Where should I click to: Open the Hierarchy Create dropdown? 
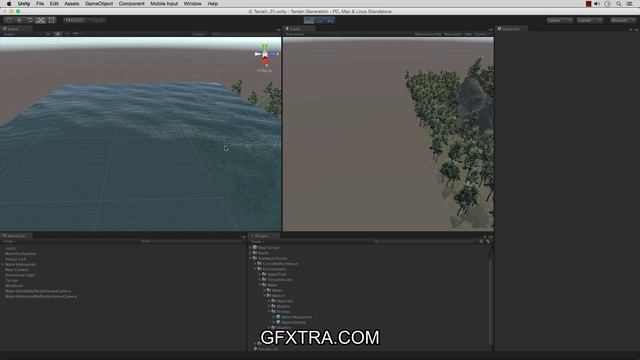[9, 241]
